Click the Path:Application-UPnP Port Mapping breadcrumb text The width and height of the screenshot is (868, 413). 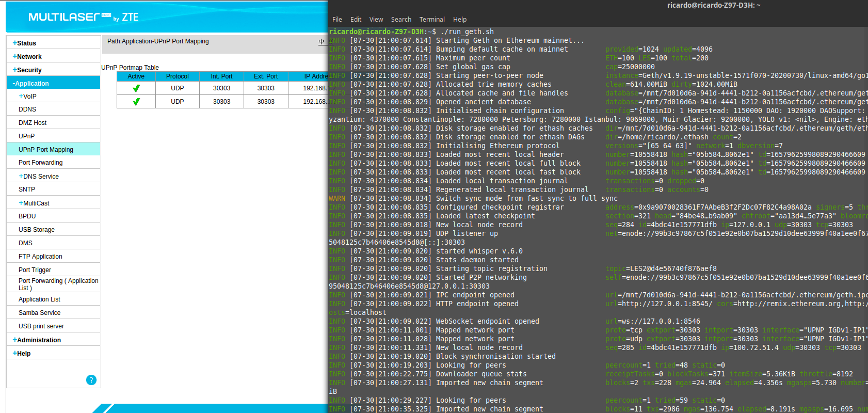pos(158,41)
